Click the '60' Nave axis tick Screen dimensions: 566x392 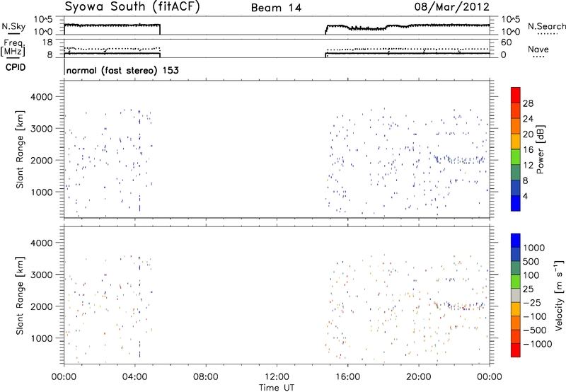coord(507,42)
